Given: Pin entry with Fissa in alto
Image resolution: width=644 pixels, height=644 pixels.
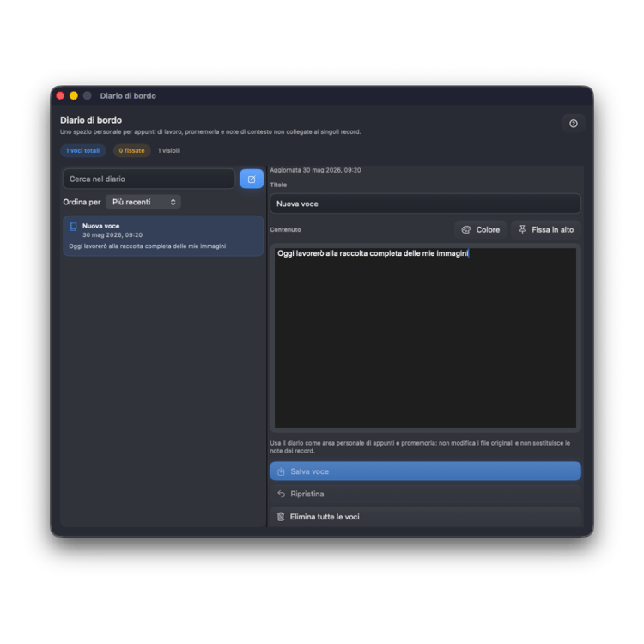Looking at the screenshot, I should [x=546, y=229].
